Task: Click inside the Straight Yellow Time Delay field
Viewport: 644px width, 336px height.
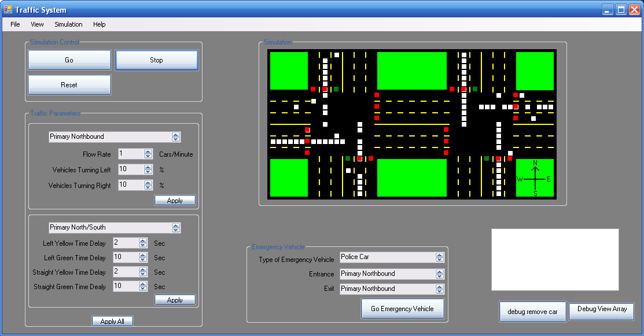Action: [x=125, y=272]
